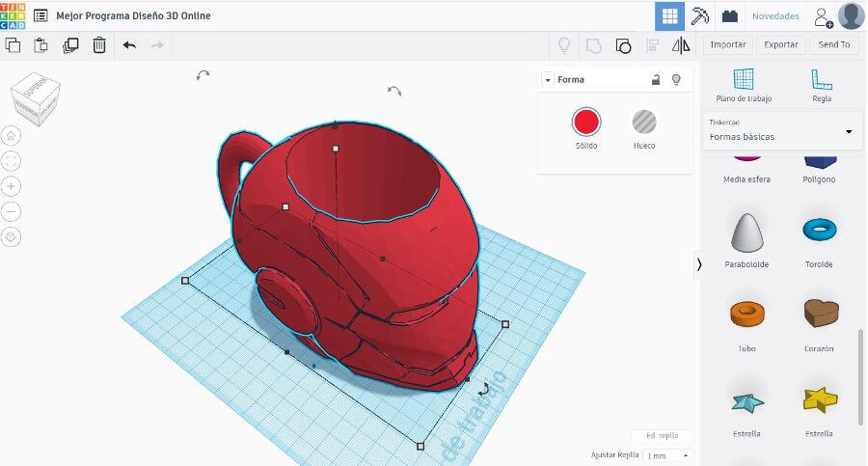The height and width of the screenshot is (466, 868).
Task: Open the pickaxe Blocks mode icon
Action: pos(699,15)
